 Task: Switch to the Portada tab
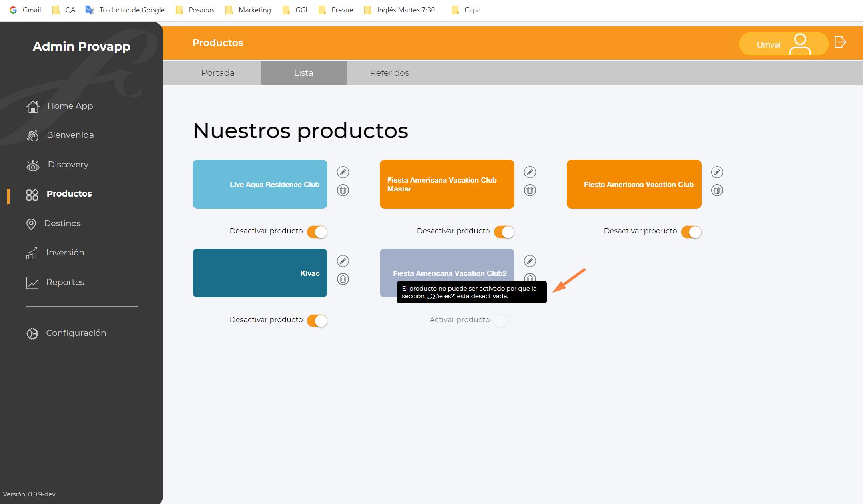(218, 73)
